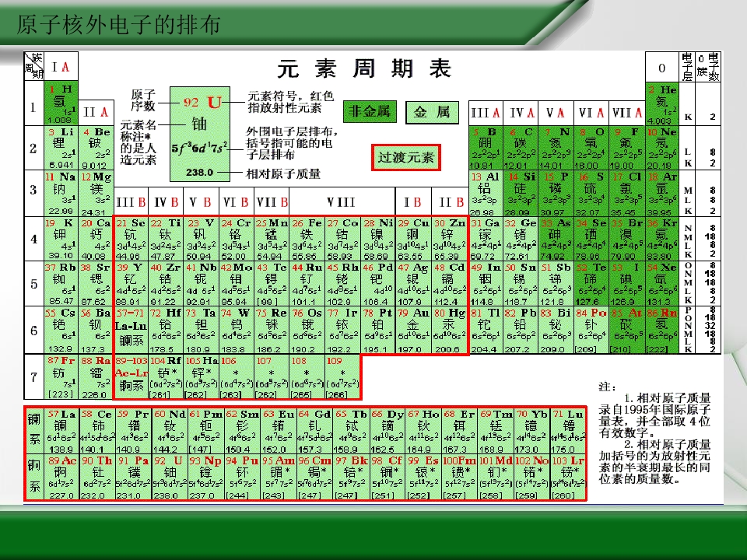Click the gold (79 Au) cell
The width and height of the screenshot is (747, 560).
[x=412, y=330]
